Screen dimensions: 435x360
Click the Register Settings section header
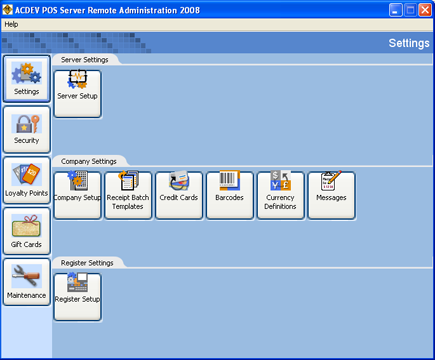(x=87, y=263)
